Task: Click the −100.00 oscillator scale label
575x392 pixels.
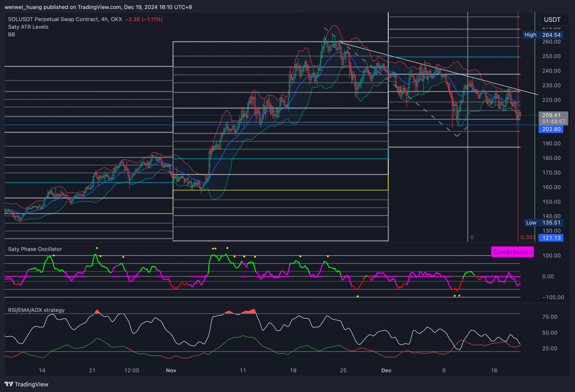Action: [553, 297]
